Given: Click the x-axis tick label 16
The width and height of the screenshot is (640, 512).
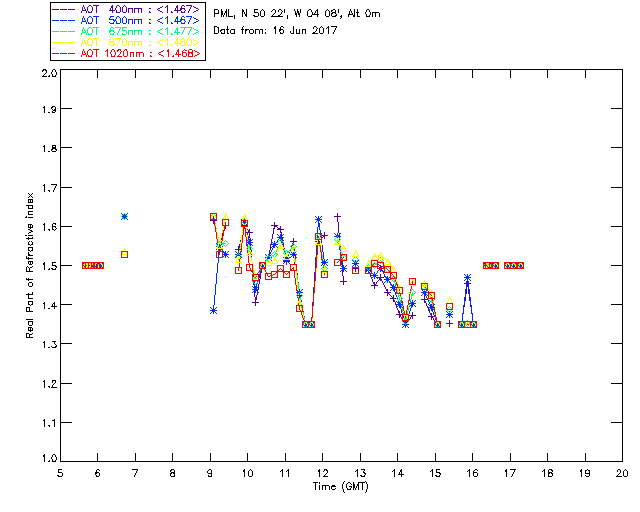Looking at the screenshot, I should [472, 473].
